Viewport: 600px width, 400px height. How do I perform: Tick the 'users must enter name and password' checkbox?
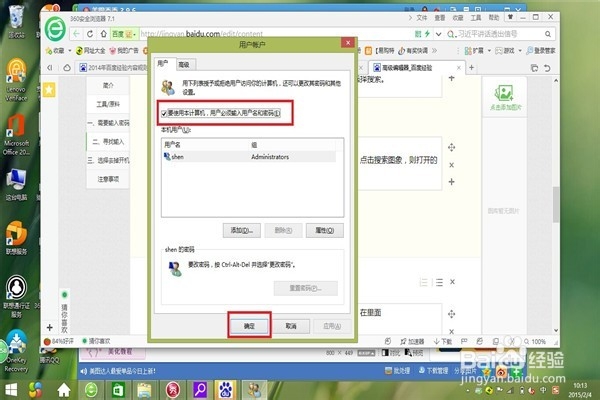pos(164,113)
